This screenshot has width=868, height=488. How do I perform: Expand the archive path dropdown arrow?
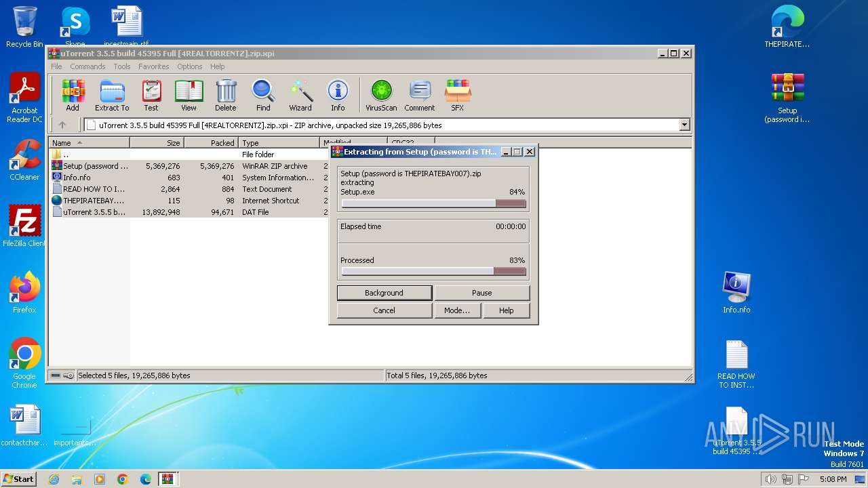(x=684, y=125)
